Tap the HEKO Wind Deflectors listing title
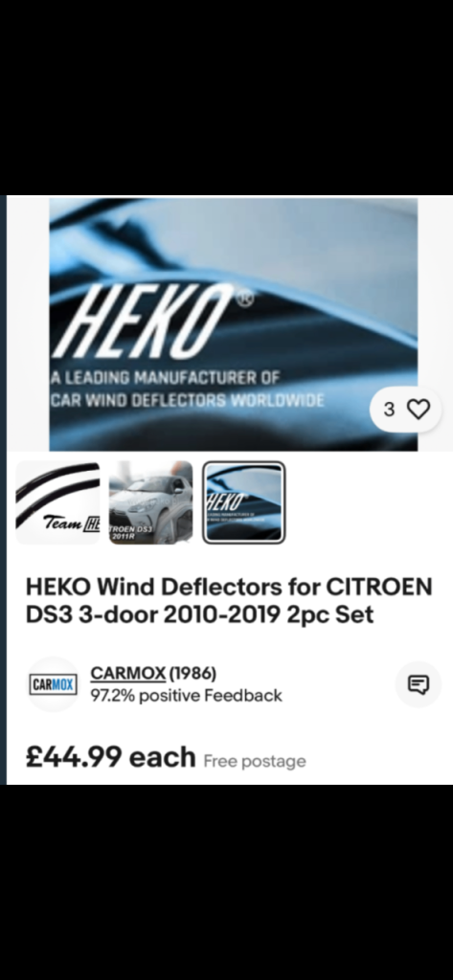This screenshot has width=453, height=980. (229, 601)
